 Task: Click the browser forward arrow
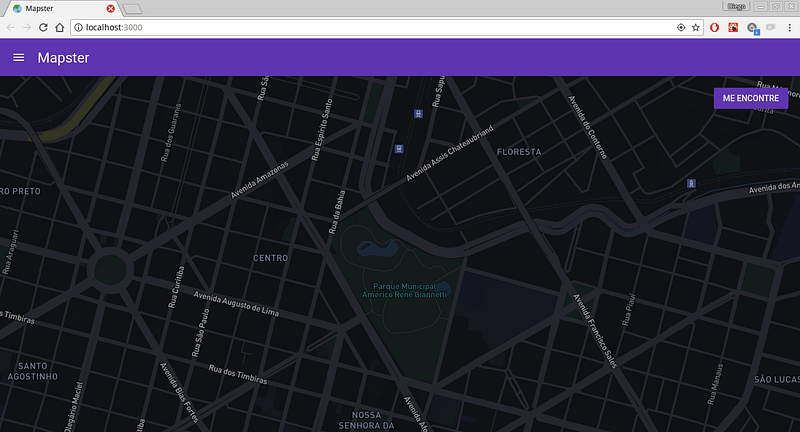click(x=27, y=28)
